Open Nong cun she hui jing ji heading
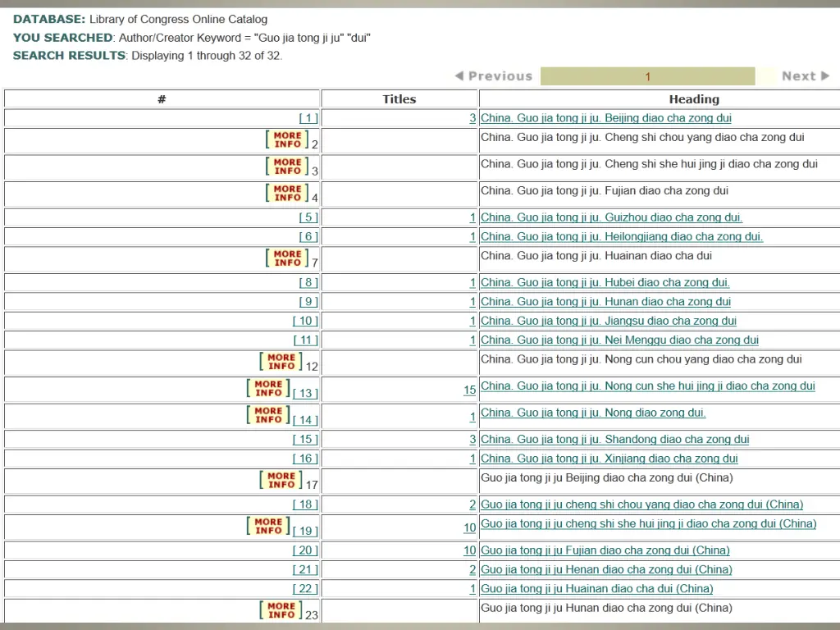 pos(648,386)
